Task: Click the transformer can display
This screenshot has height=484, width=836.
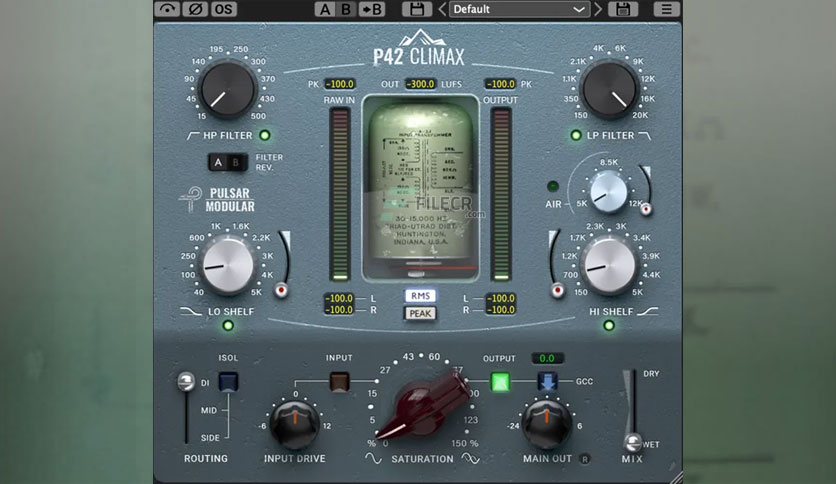Action: [x=420, y=188]
